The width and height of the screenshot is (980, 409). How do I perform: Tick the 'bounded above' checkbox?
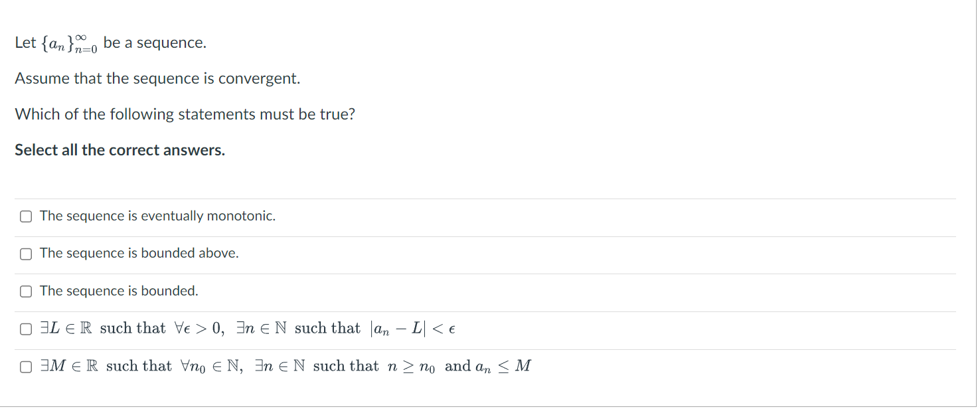coord(26,254)
